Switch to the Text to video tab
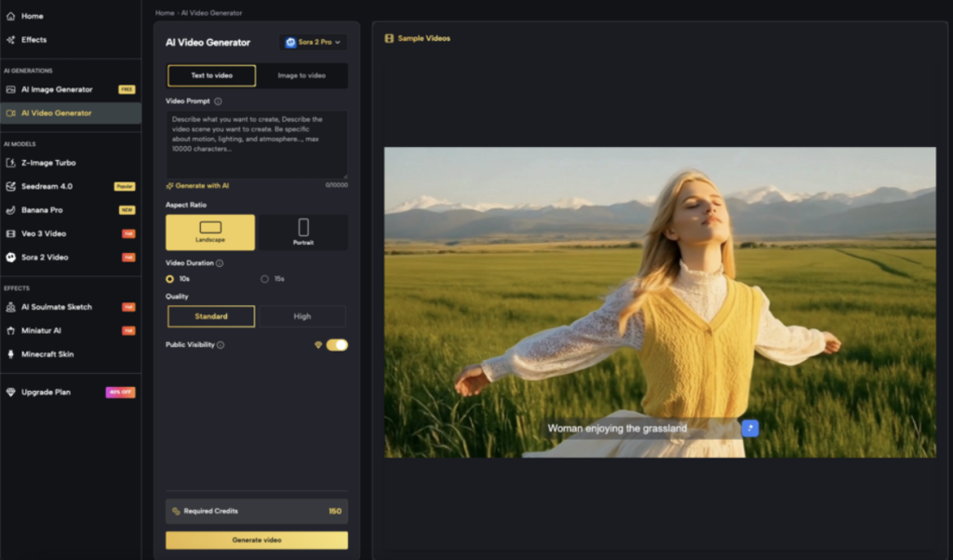This screenshot has height=560, width=953. [211, 75]
